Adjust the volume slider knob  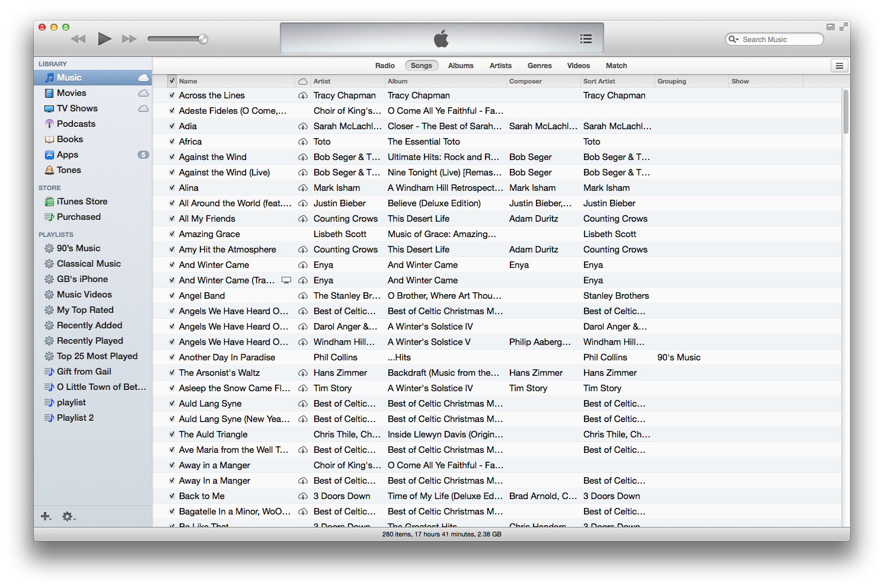(203, 39)
